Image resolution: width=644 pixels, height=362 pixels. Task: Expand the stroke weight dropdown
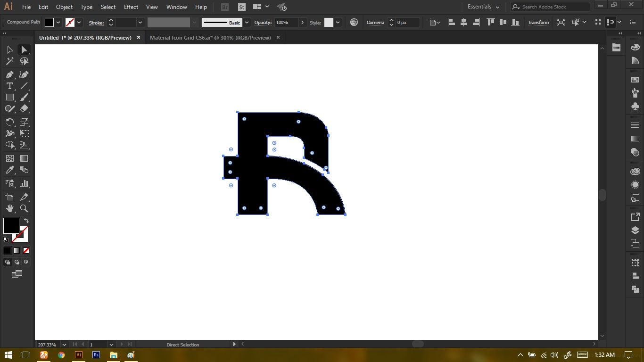click(x=140, y=23)
